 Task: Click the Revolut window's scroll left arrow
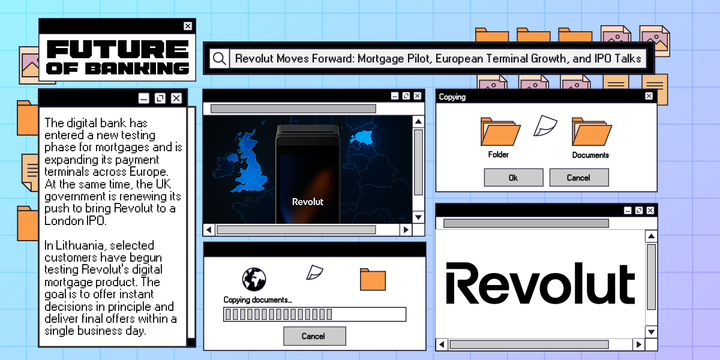click(x=442, y=344)
